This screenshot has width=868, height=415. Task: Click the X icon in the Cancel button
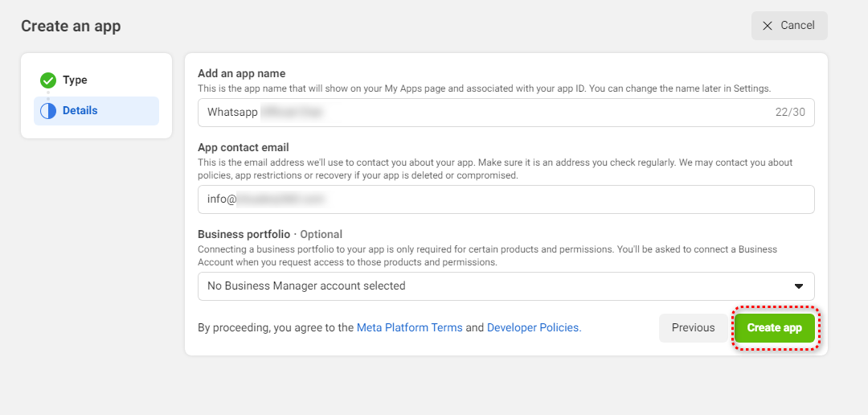click(768, 26)
